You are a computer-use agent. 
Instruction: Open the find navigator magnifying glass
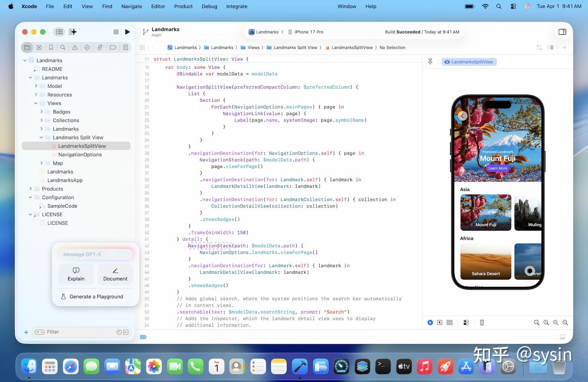tap(63, 47)
